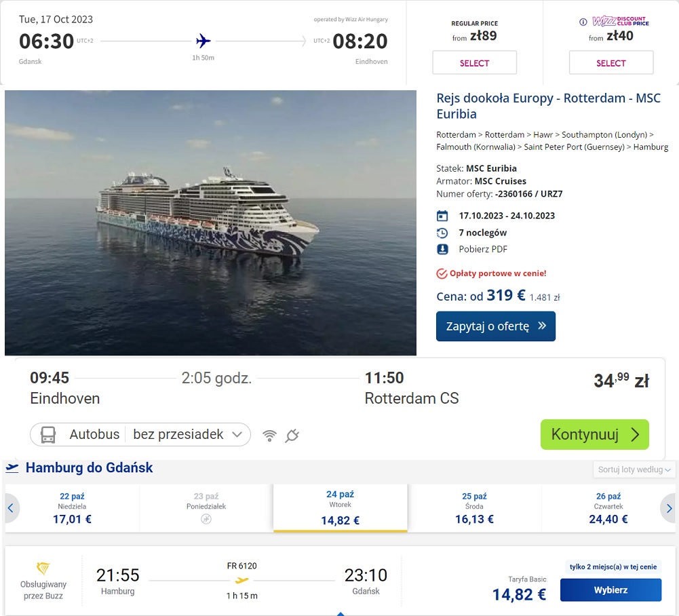Open the MSC Euribia ship photo

click(x=210, y=223)
